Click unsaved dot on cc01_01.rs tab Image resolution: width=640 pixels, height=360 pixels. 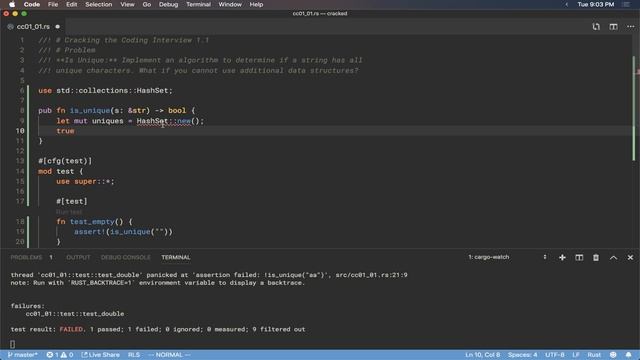[x=58, y=27]
